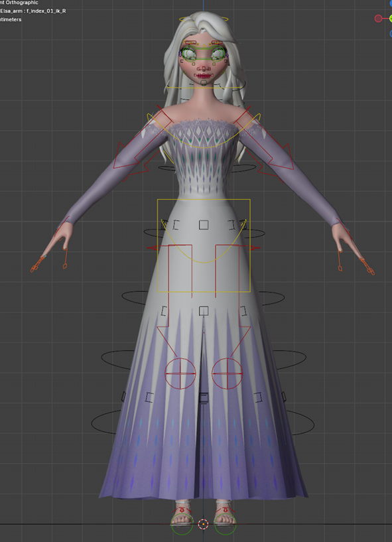This screenshot has height=542, width=392.
Task: Select the red lip controls on mouth
Action: [204, 76]
